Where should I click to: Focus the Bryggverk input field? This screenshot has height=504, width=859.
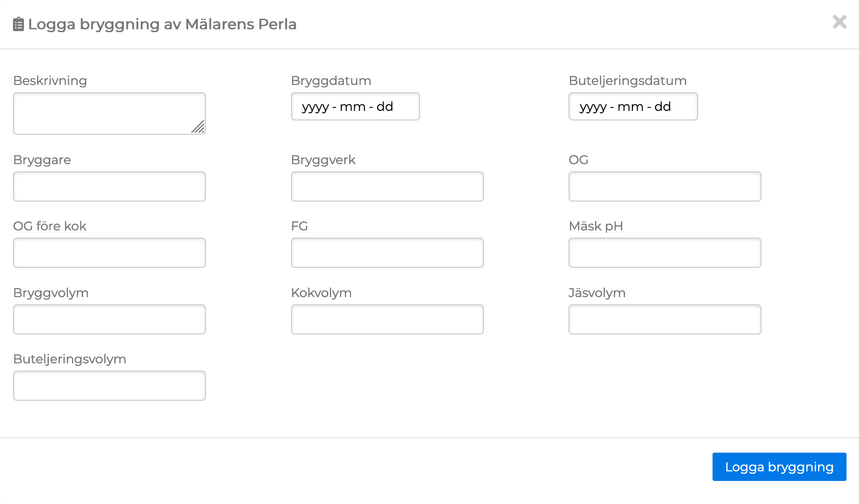coord(387,186)
